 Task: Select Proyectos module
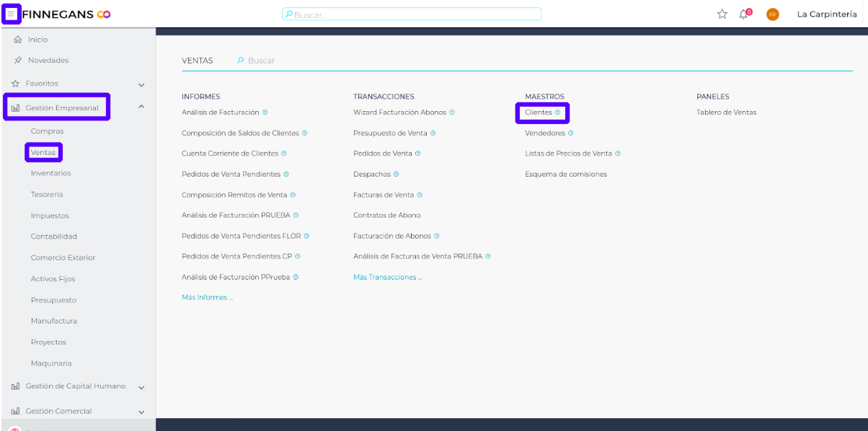point(48,342)
